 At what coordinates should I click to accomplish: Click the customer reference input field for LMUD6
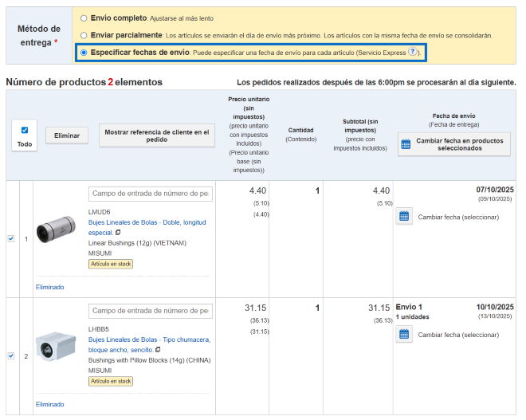(x=150, y=194)
